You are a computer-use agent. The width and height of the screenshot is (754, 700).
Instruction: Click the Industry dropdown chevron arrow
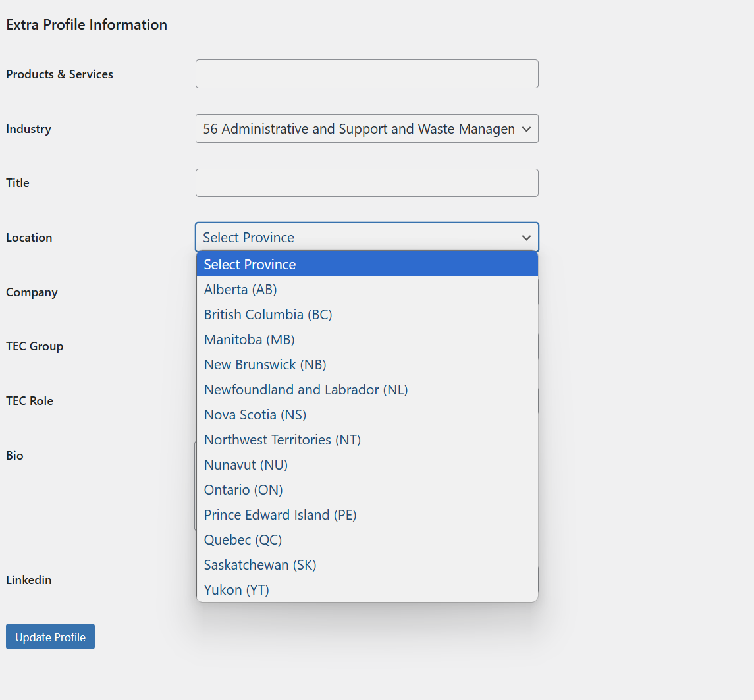click(x=526, y=129)
